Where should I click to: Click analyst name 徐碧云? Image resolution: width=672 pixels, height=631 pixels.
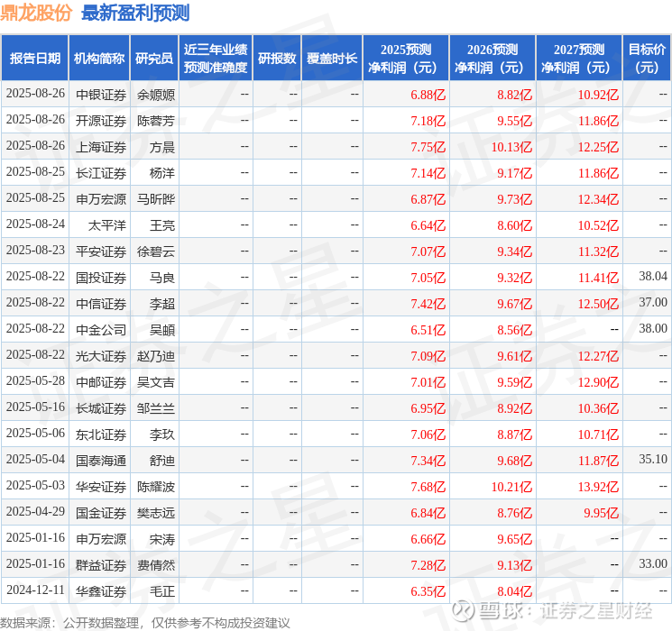(x=156, y=251)
